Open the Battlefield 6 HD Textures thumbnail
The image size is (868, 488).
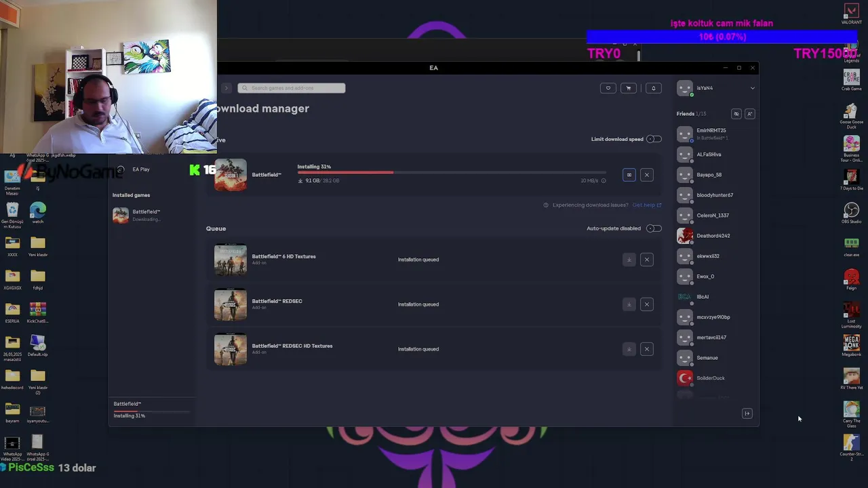tap(231, 260)
